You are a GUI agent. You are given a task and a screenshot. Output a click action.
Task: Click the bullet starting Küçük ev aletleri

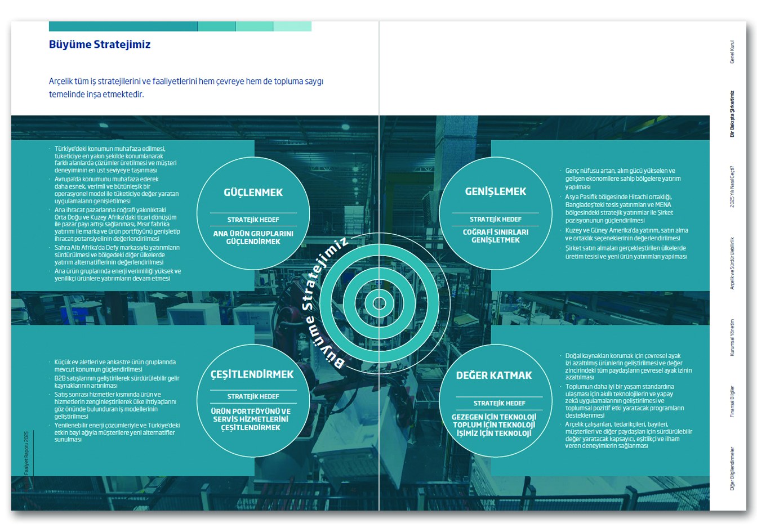coord(115,366)
